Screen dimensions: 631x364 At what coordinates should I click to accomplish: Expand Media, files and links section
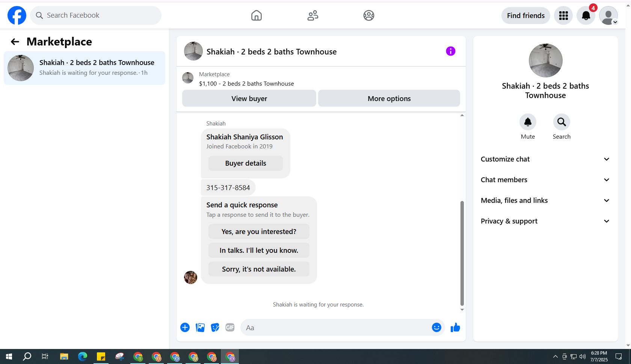point(545,201)
